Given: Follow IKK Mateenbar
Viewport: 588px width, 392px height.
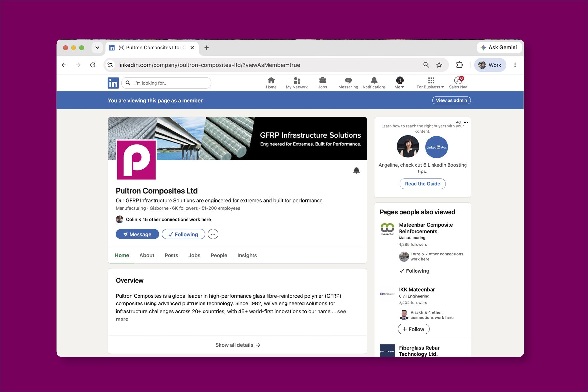Looking at the screenshot, I should 413,329.
